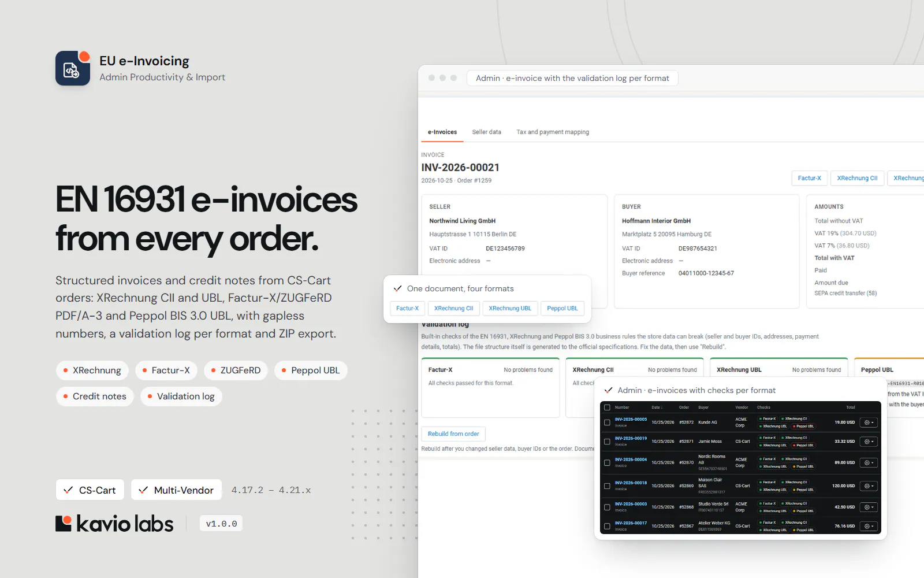Check the box for invoice INV-2026-00019
Image resolution: width=924 pixels, height=578 pixels.
tap(607, 442)
